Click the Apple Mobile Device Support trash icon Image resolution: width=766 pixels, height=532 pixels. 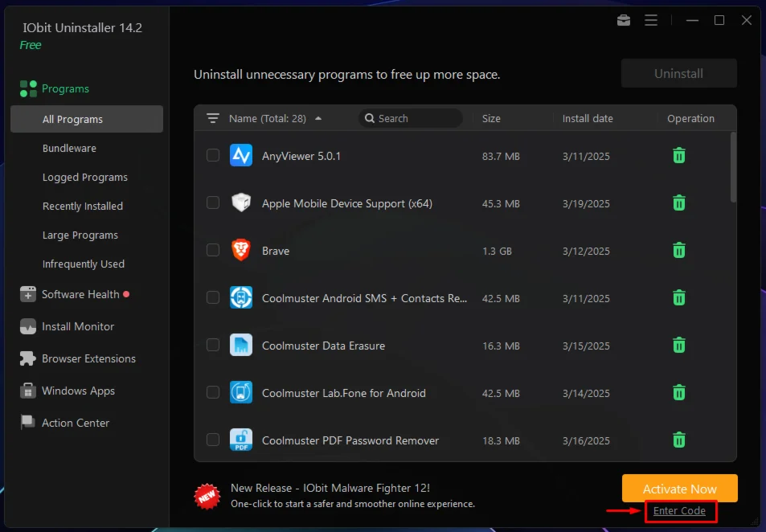[x=678, y=203]
